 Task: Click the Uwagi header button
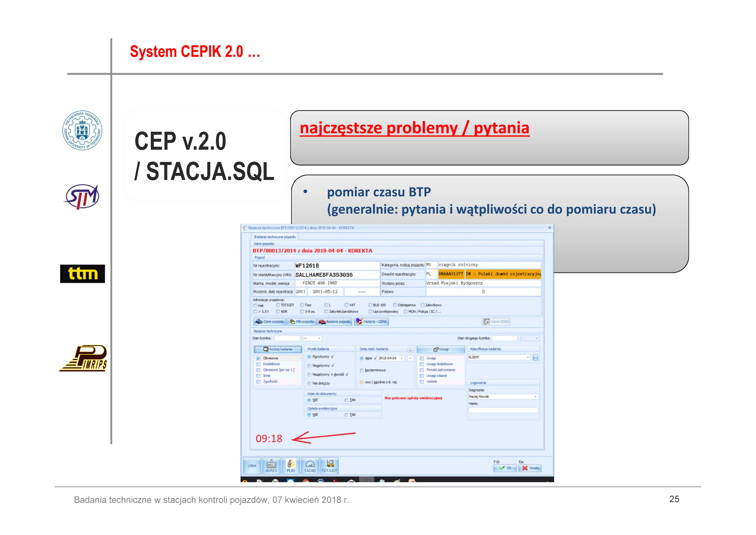click(x=440, y=349)
